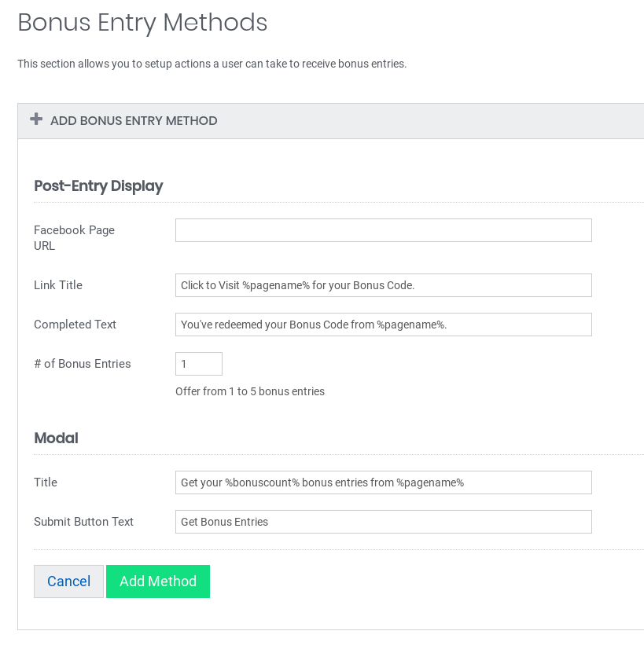Click the plus icon in the panel header
Screen dimensions: 644x653
click(x=36, y=119)
